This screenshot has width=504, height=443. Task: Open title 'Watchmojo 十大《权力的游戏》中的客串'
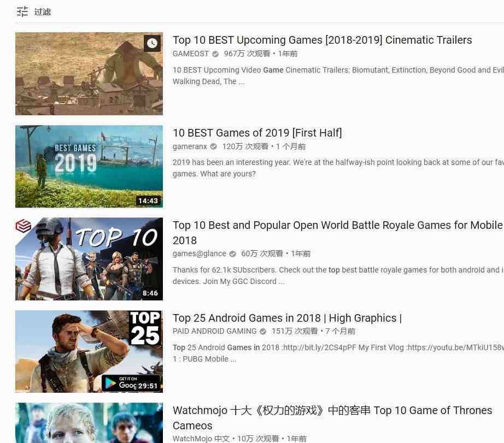(332, 418)
